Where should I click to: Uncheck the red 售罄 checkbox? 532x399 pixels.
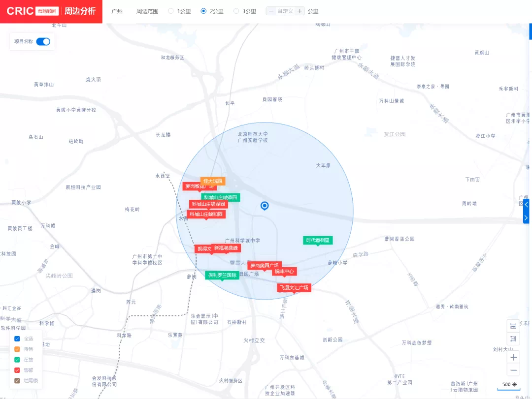17,370
